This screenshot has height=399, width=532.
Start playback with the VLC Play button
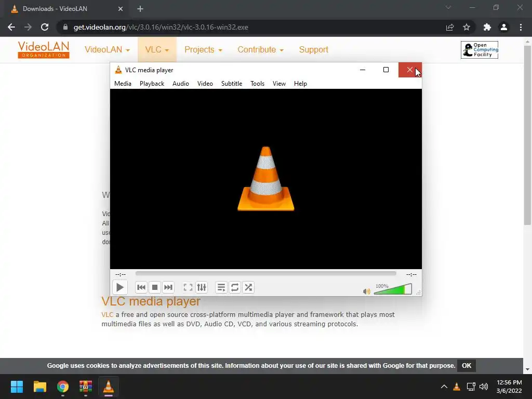[120, 287]
